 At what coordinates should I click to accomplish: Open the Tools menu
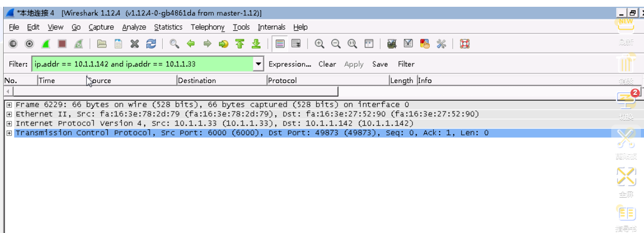[x=241, y=27]
